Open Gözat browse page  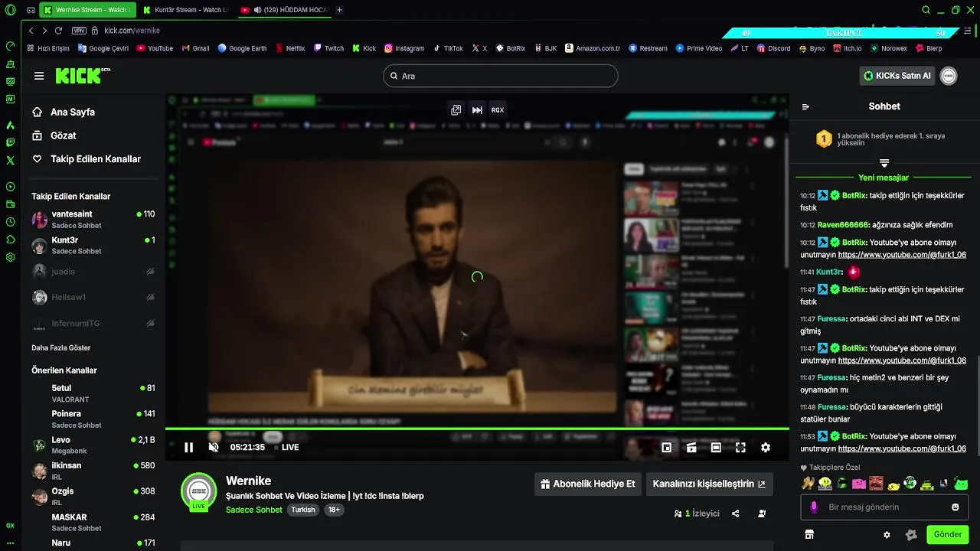(x=54, y=135)
